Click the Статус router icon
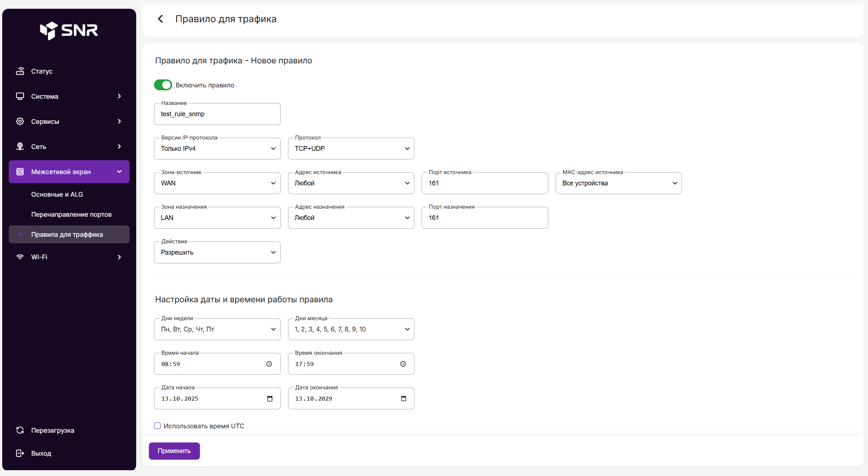 pos(20,71)
